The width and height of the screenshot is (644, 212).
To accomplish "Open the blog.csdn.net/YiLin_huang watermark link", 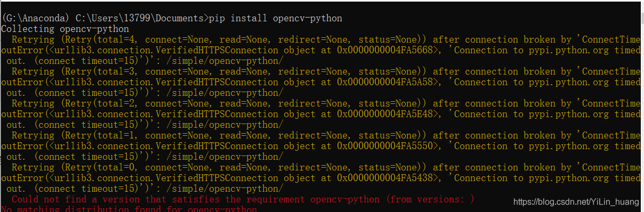I will 577,202.
